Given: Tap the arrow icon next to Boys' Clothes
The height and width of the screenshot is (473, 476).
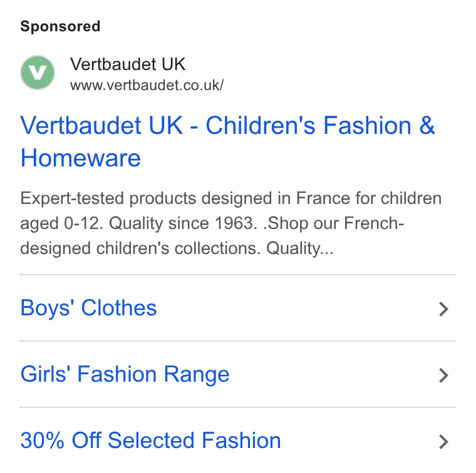Looking at the screenshot, I should tap(443, 309).
